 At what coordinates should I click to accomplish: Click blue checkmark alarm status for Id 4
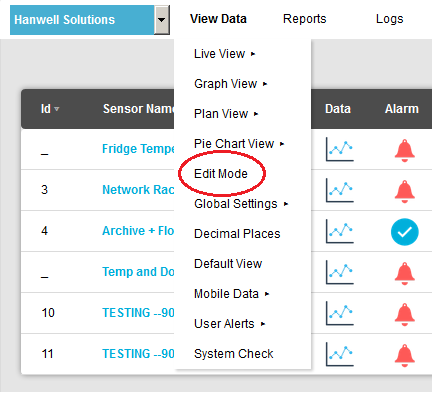click(x=405, y=232)
